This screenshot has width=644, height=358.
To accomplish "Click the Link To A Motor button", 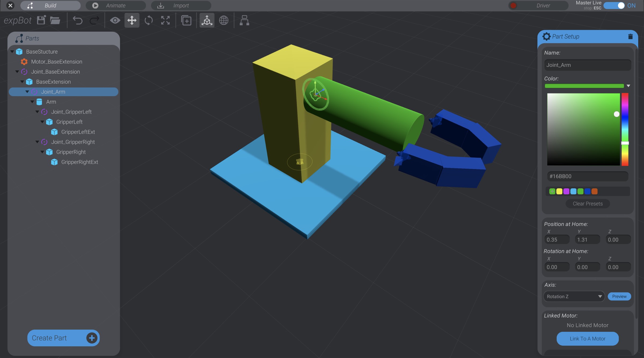I will pos(587,338).
